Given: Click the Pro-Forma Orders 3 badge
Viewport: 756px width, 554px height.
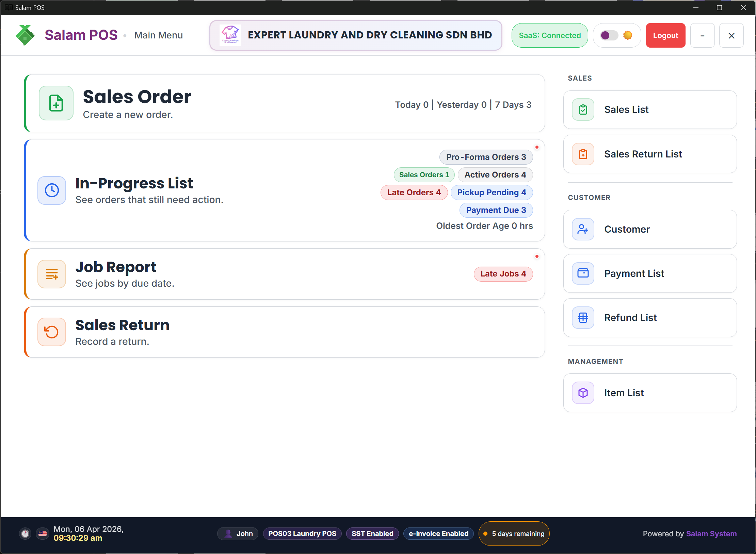Looking at the screenshot, I should 486,157.
